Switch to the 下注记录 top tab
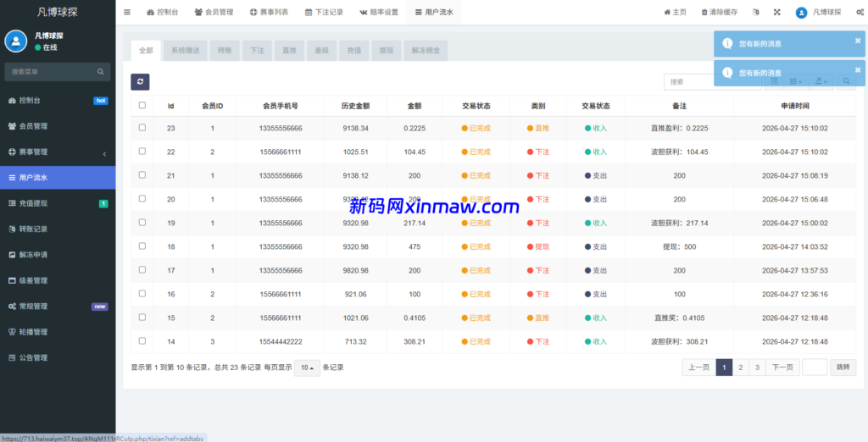The image size is (868, 442). [x=324, y=12]
